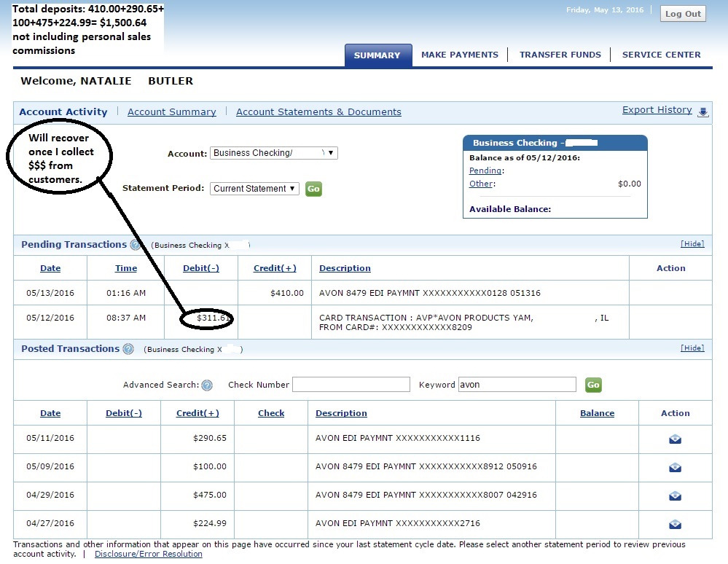Open envelope icon for 05/11/2016 transaction
This screenshot has height=564, width=728.
click(x=675, y=439)
